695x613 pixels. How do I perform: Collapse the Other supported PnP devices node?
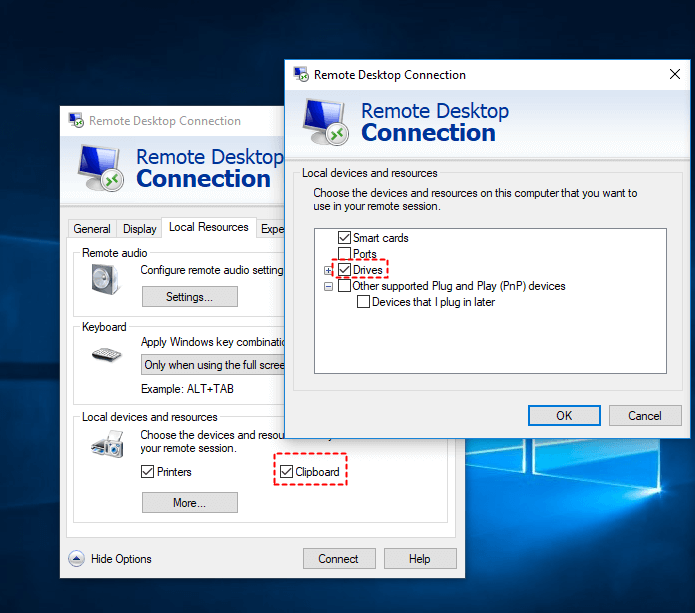tap(328, 286)
